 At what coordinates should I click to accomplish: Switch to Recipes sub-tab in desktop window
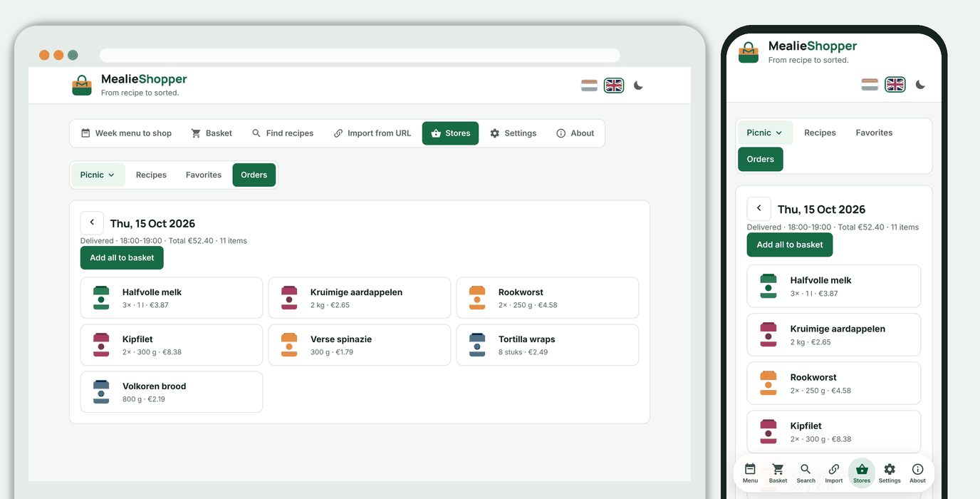[151, 175]
